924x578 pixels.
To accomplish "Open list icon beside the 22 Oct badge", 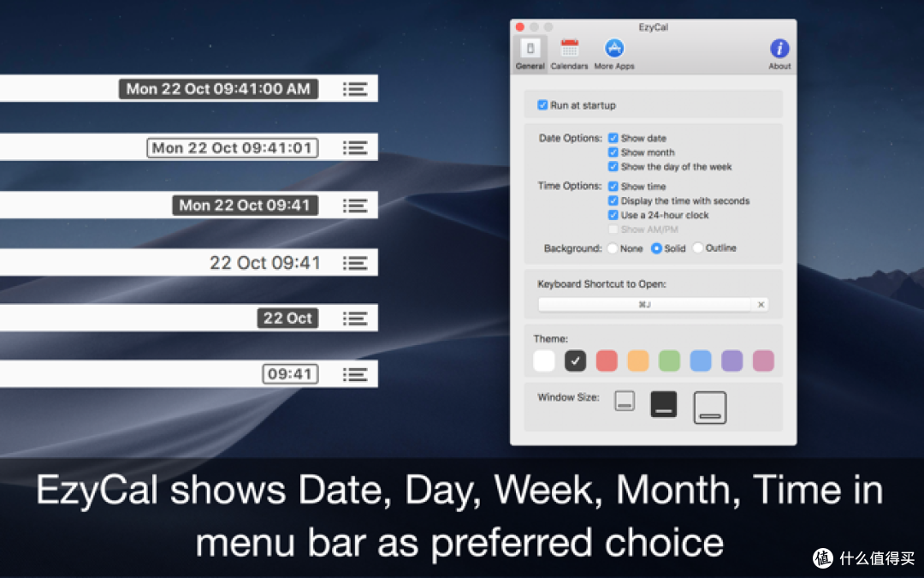I will tap(355, 319).
